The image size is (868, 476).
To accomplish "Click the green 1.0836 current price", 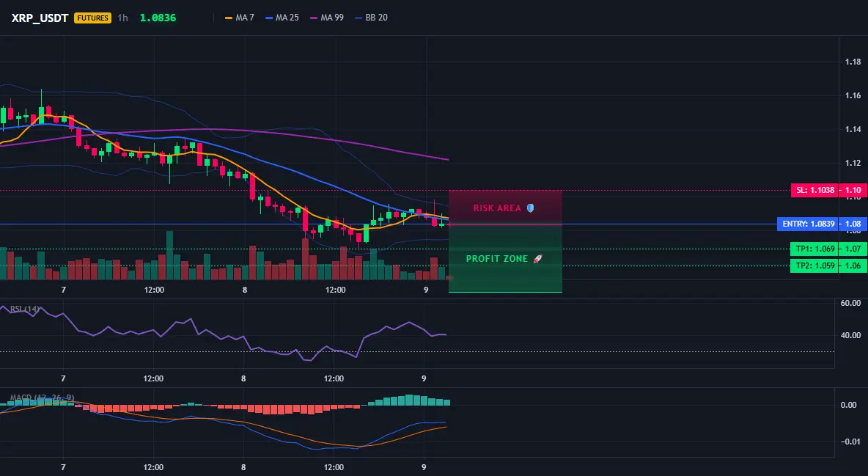I will click(158, 18).
